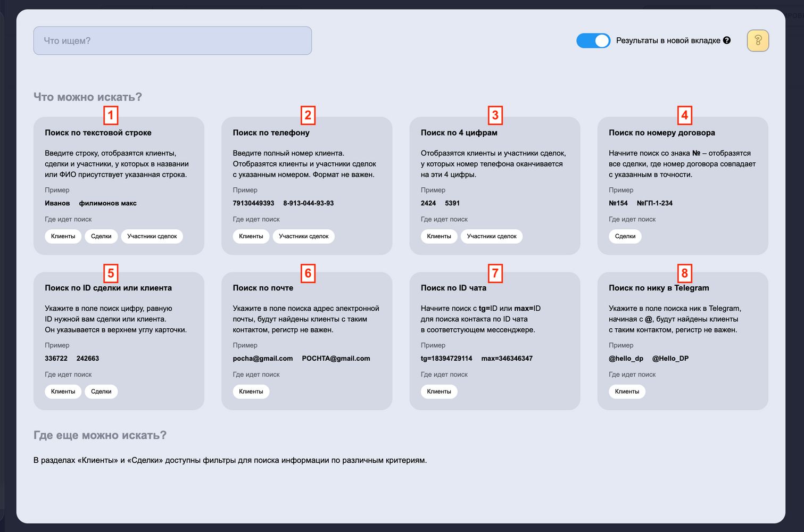This screenshot has height=532, width=804.
Task: Click the info icon beside "Результаты в новой вкладке"
Action: pyautogui.click(x=727, y=40)
